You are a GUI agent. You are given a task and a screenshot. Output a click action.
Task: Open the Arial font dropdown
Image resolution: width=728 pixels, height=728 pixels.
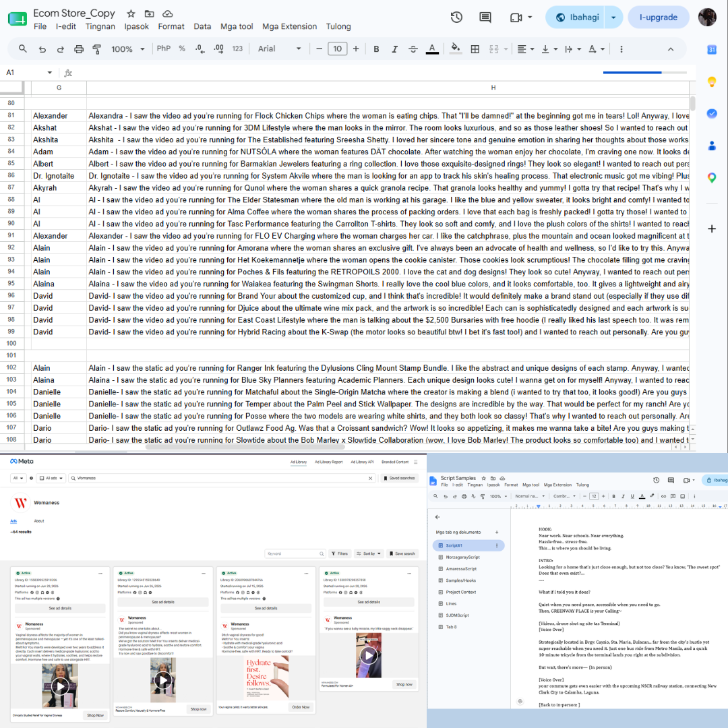(x=279, y=49)
